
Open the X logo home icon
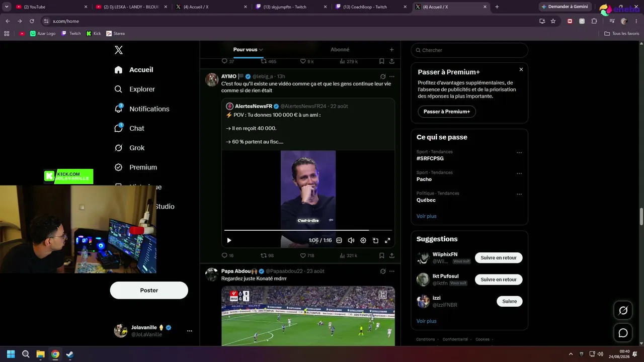pos(119,50)
